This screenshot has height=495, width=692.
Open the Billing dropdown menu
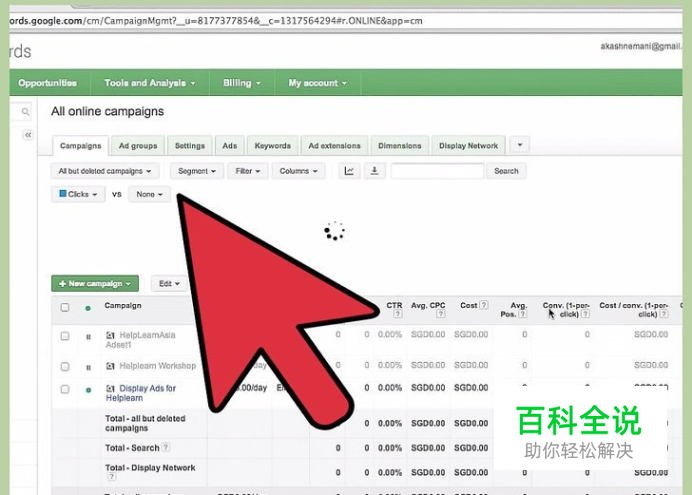pos(241,83)
